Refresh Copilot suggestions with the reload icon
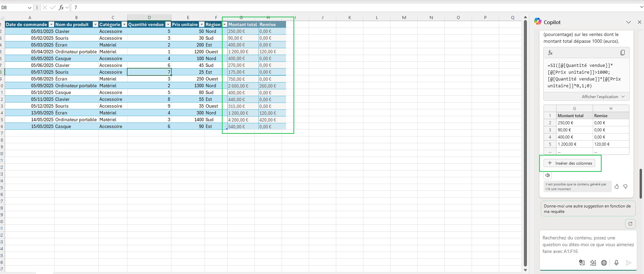The image size is (644, 274). tap(630, 224)
